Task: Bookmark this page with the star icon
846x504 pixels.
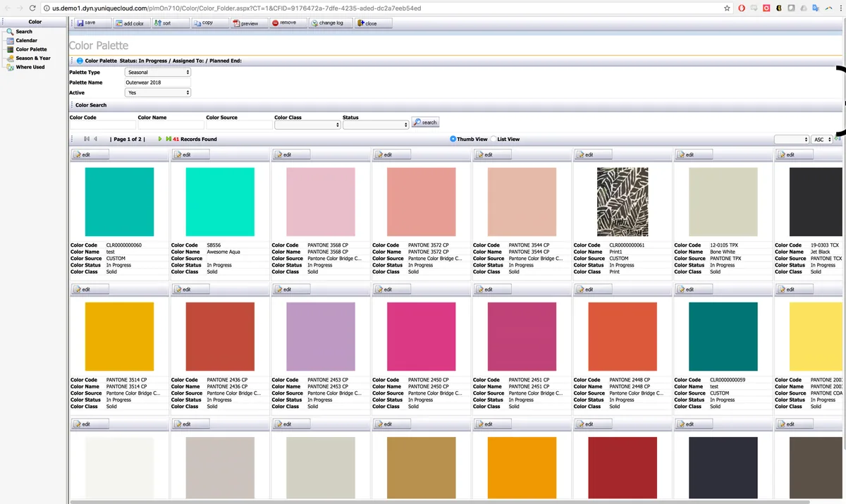Action: [727, 8]
